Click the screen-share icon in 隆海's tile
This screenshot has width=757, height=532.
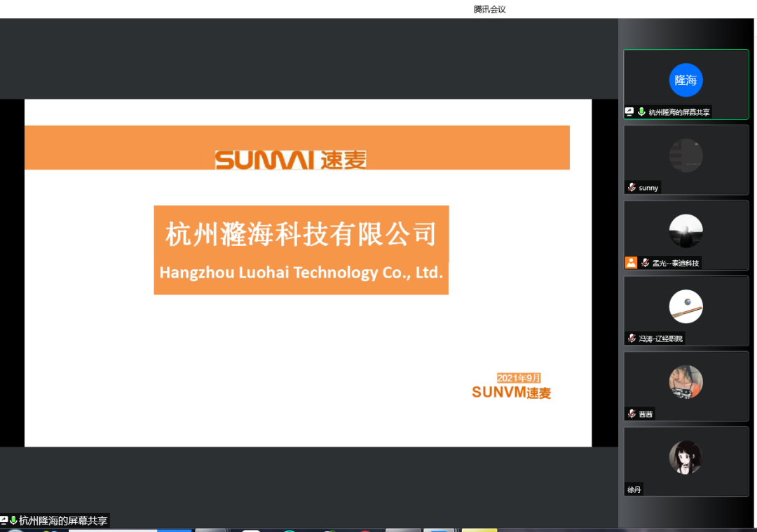pos(629,111)
